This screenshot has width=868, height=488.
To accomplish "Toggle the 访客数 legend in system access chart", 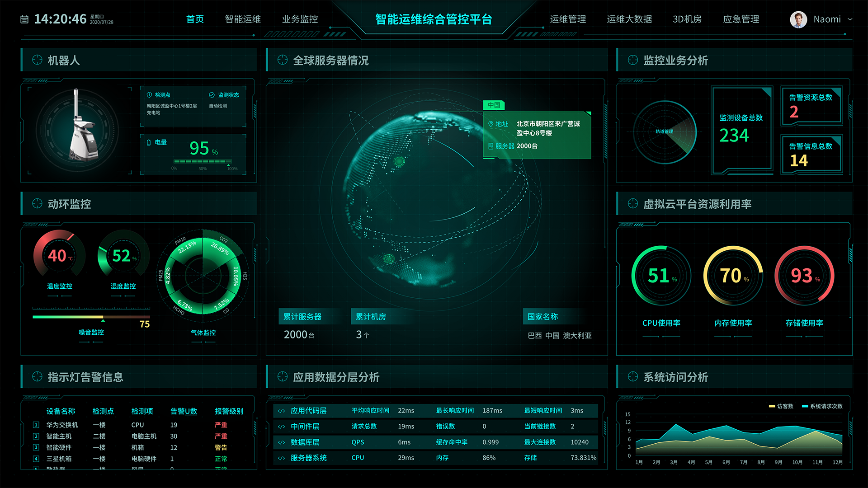I will pos(781,406).
